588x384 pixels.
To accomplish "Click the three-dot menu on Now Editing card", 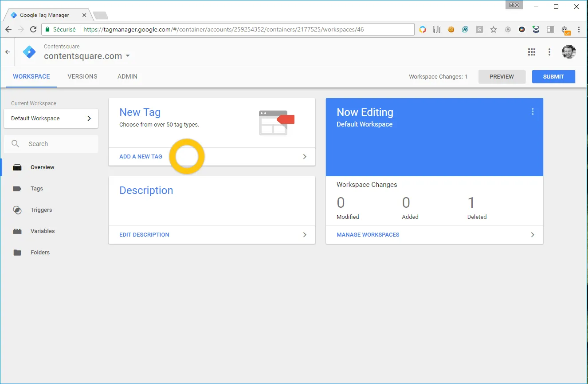I will 533,112.
